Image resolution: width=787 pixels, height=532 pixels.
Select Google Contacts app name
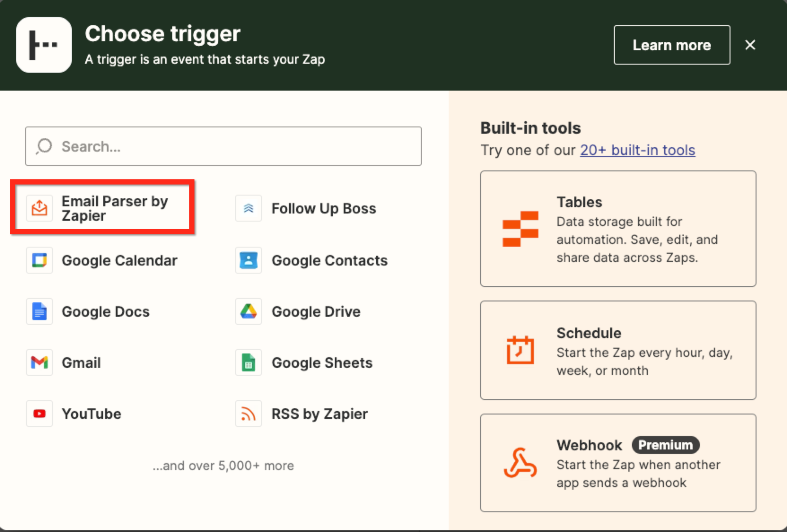[x=329, y=260]
